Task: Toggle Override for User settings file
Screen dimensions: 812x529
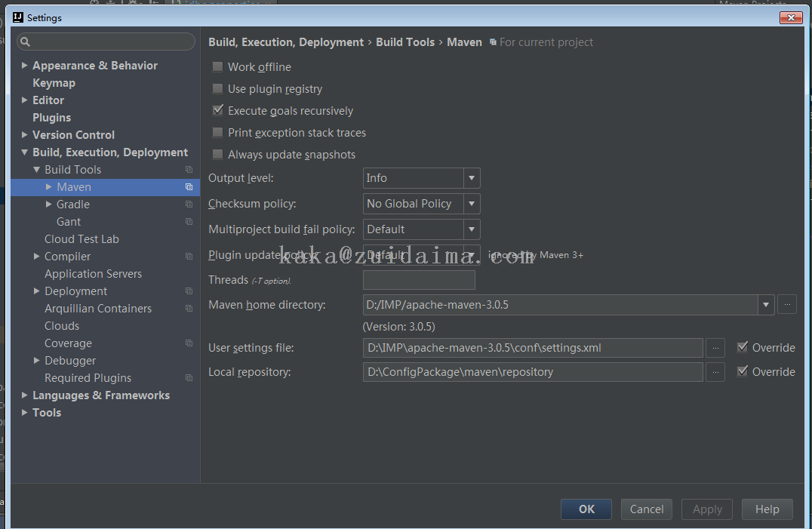Action: (742, 347)
